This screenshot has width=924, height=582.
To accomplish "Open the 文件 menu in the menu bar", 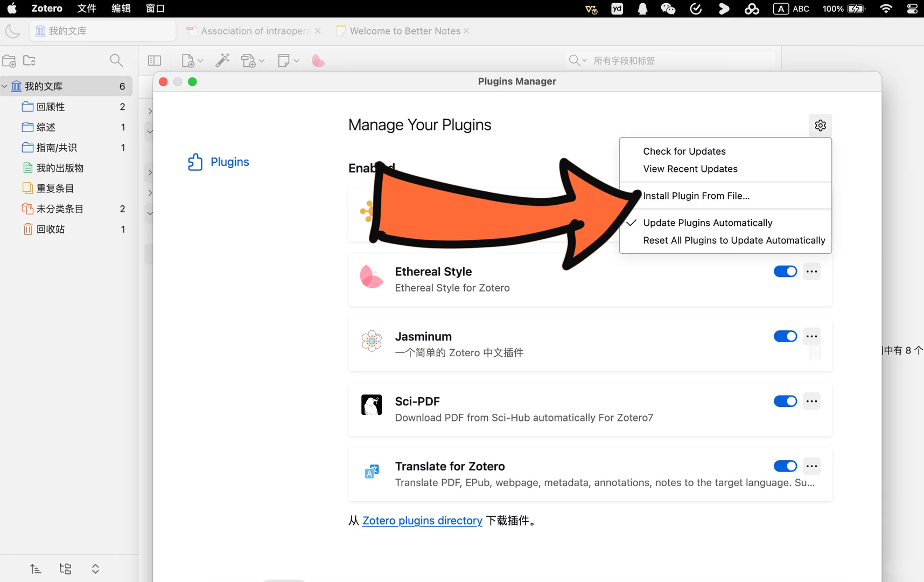I will (87, 9).
